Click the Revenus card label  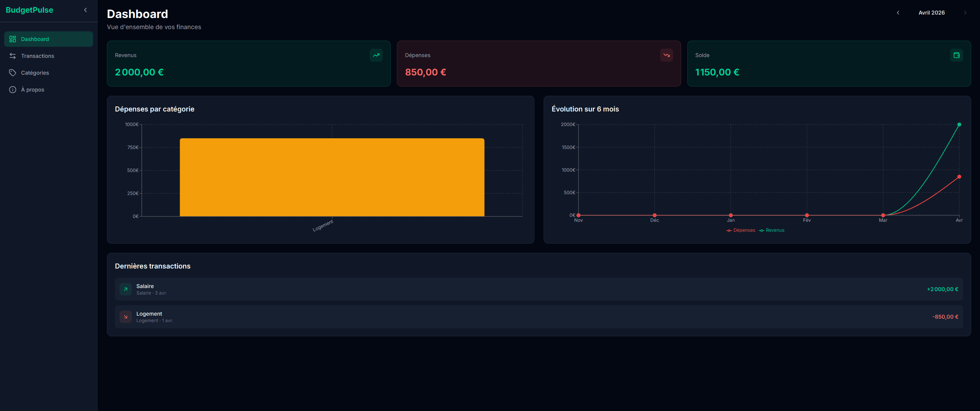click(x=126, y=55)
